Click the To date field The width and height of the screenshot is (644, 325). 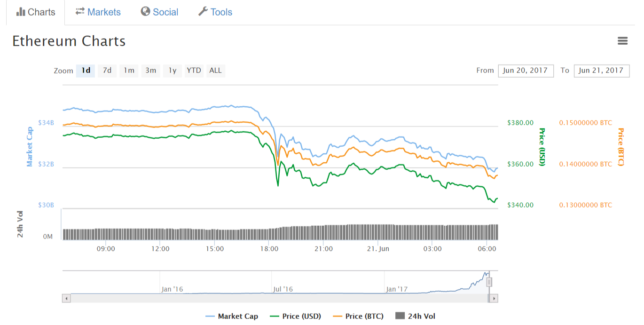601,71
